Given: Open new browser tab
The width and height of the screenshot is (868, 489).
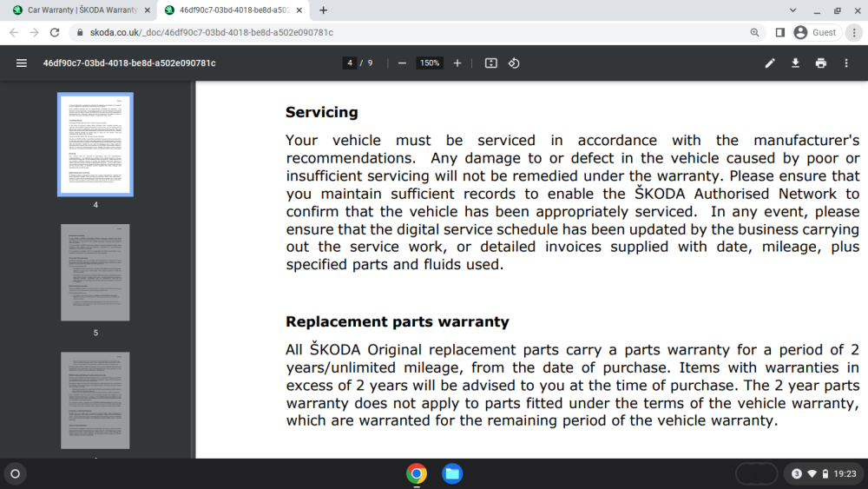Looking at the screenshot, I should tap(323, 10).
